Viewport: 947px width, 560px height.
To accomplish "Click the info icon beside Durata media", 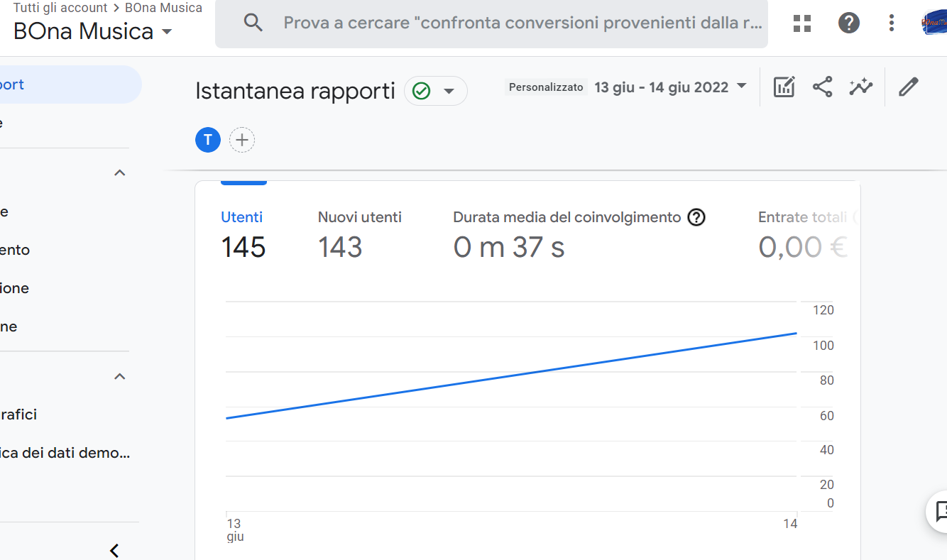I will click(x=697, y=217).
